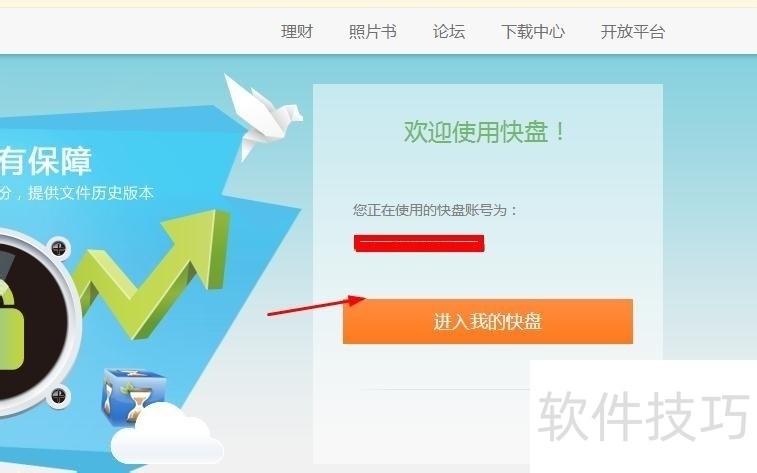Screen dimensions: 757x473
Task: Click the 软件技巧 watermark text
Action: point(643,416)
